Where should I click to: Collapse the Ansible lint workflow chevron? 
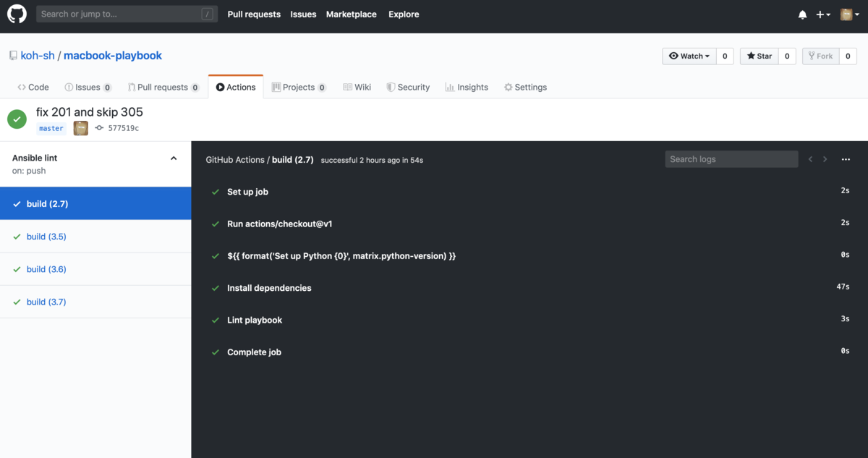tap(174, 158)
